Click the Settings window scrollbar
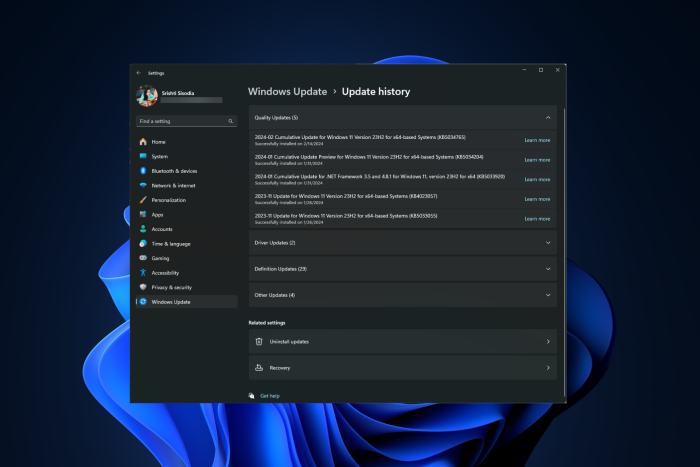This screenshot has width=700, height=467. click(x=564, y=252)
